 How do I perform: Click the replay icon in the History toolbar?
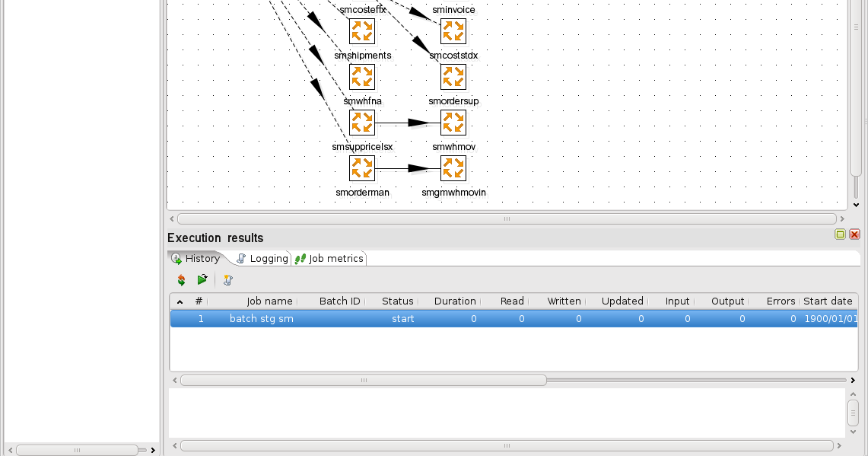(x=202, y=279)
